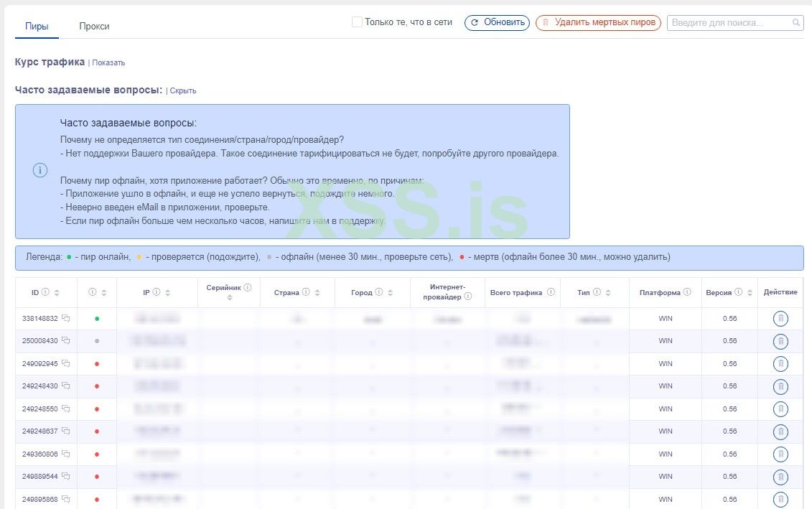Copy peer ID 249360806
The width and height of the screenshot is (812, 509).
(66, 454)
